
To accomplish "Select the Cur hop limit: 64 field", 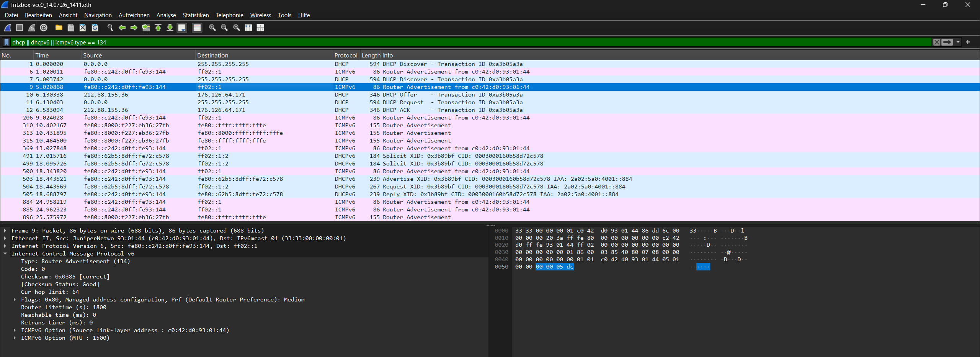I will 50,292.
